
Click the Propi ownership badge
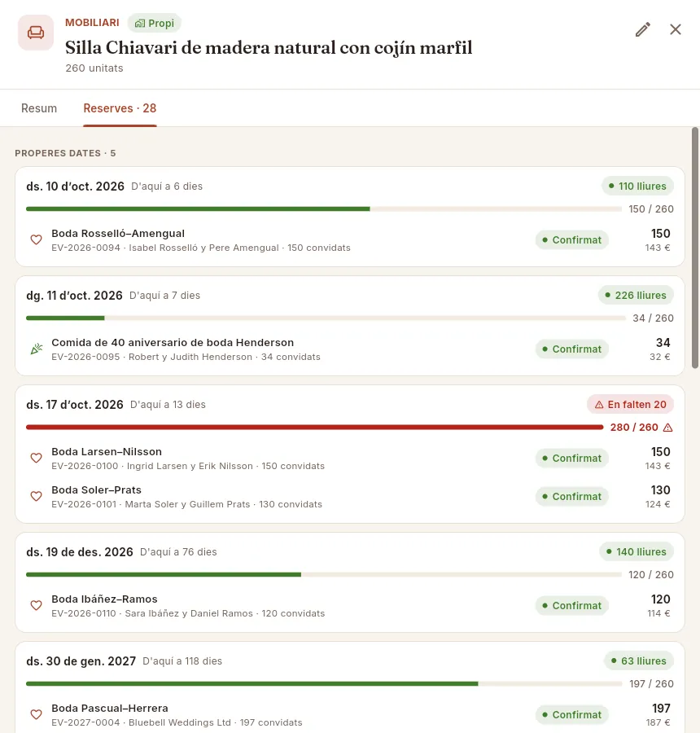(154, 23)
